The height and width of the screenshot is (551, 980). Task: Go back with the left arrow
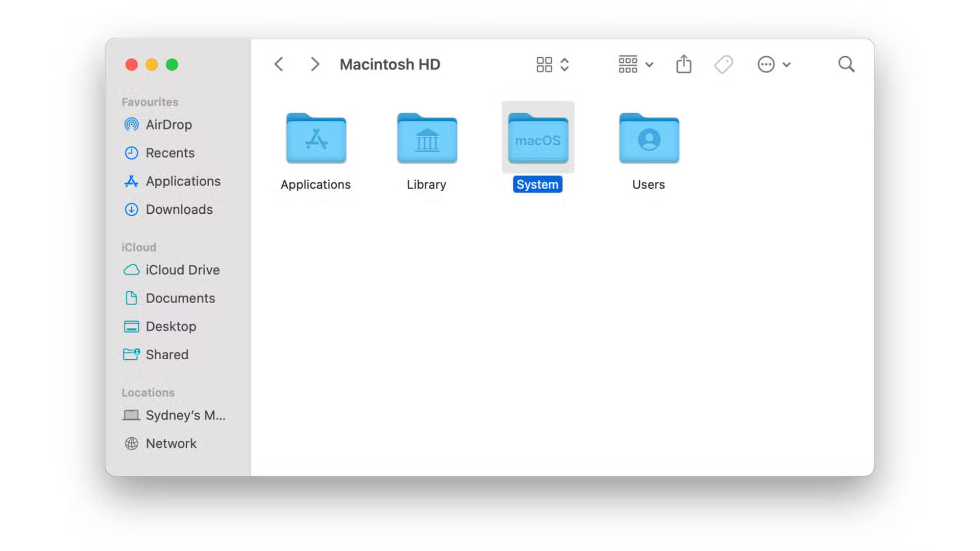[279, 64]
